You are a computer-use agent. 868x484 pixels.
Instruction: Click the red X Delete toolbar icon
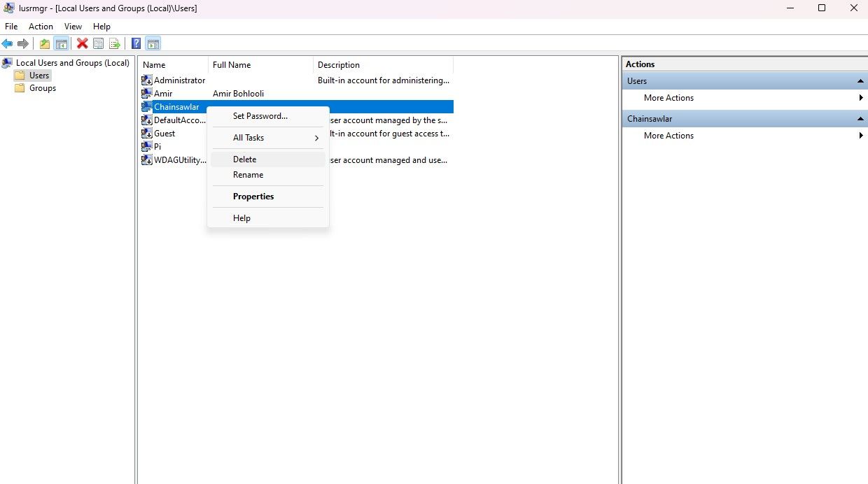82,43
